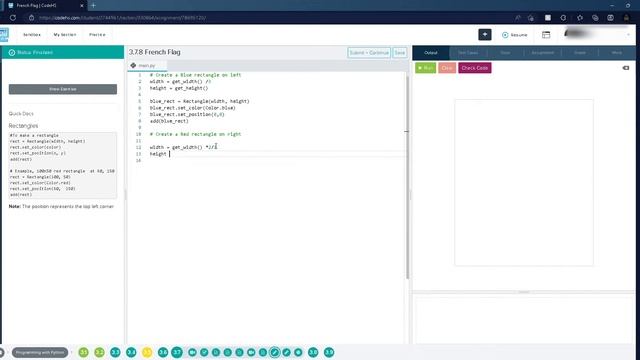Open the My Section menu
Screen dimensions: 640x360
(x=65, y=35)
